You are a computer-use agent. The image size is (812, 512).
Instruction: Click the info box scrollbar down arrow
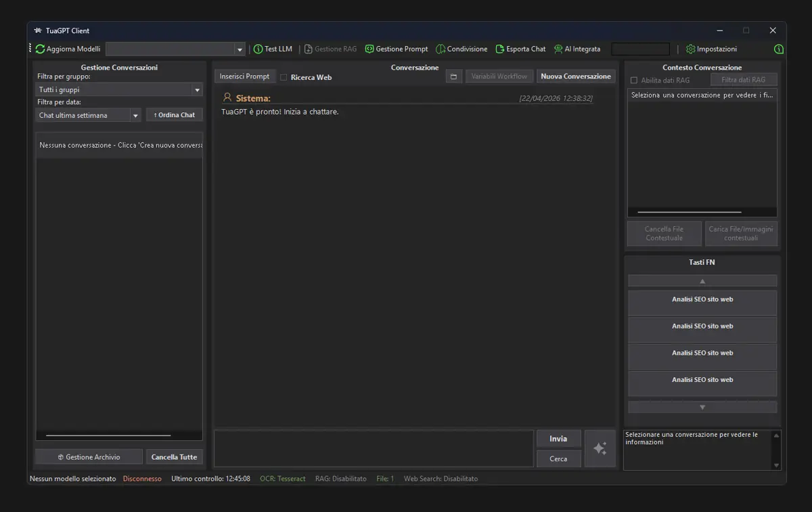coord(776,465)
